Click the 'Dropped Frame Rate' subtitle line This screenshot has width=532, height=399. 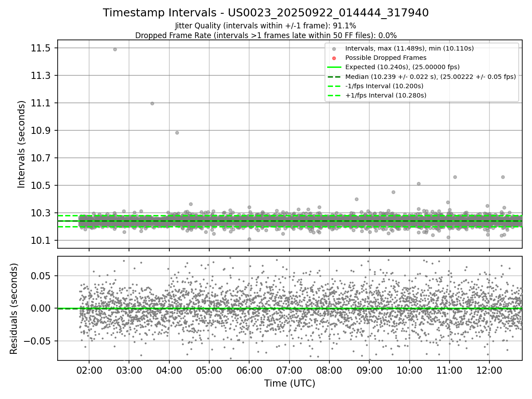pyautogui.click(x=266, y=35)
